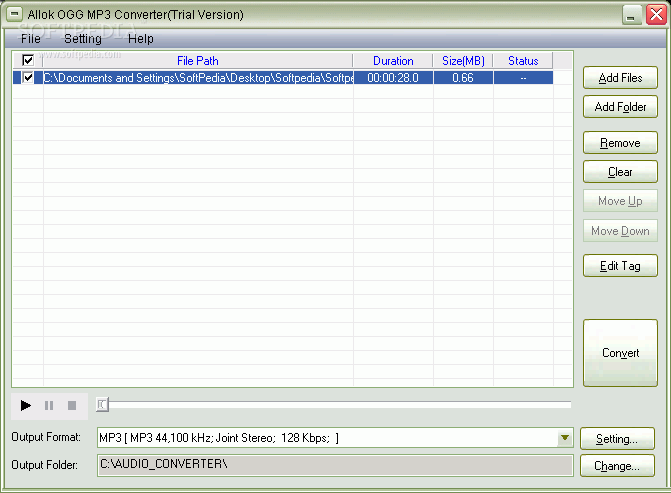This screenshot has width=671, height=493.
Task: Click the Output Folder path field
Action: pos(335,465)
